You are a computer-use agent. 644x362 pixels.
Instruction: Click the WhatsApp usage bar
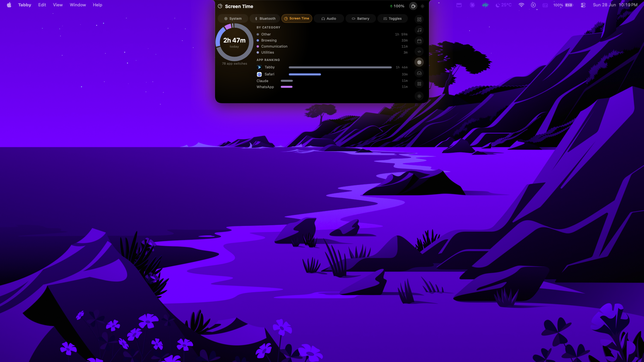pos(287,87)
